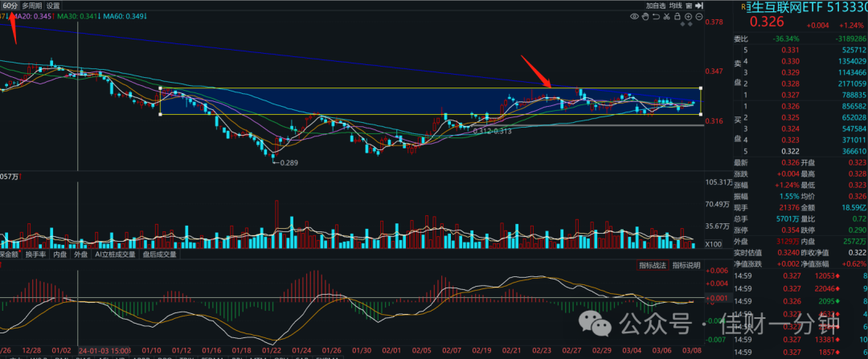
Task: Click the MA30 indicator label
Action: pos(79,17)
